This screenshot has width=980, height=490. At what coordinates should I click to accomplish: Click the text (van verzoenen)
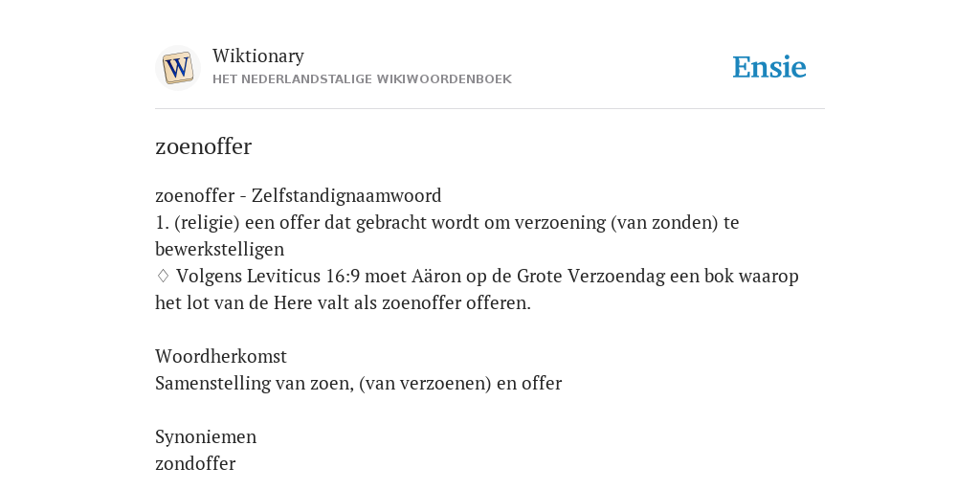pyautogui.click(x=425, y=383)
